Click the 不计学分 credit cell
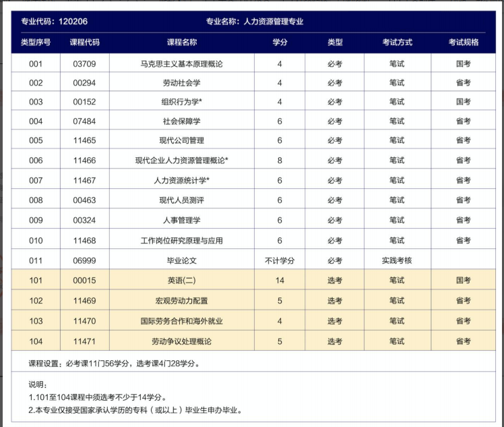This screenshot has height=427, width=504. click(280, 260)
